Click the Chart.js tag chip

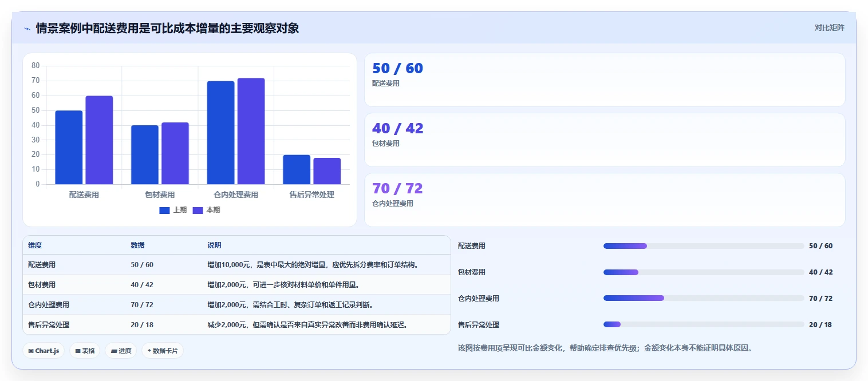point(44,351)
